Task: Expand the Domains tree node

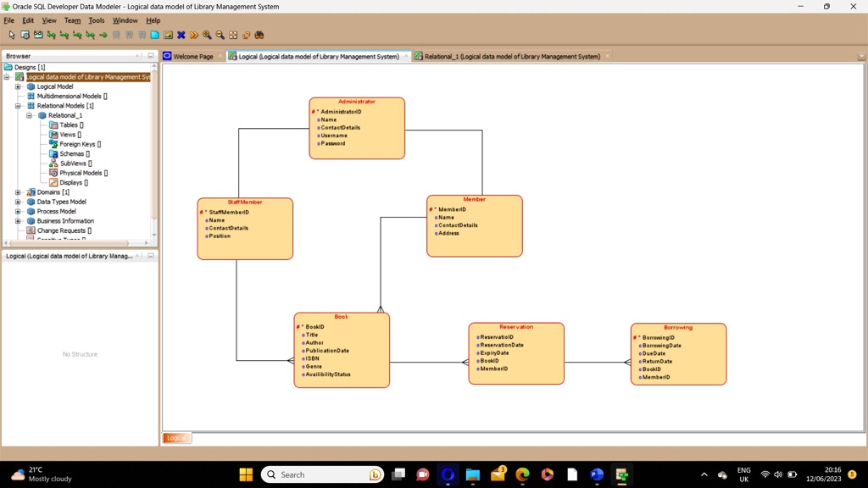Action: pyautogui.click(x=19, y=192)
